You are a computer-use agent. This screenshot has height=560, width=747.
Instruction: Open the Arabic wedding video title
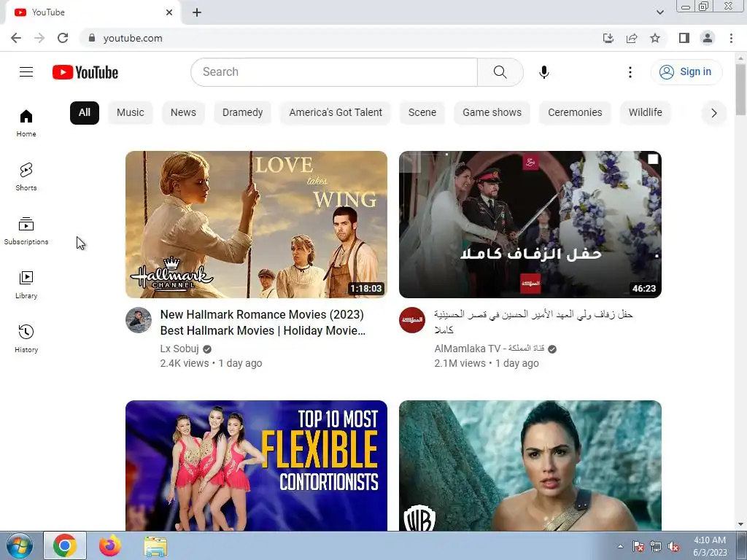click(x=533, y=322)
